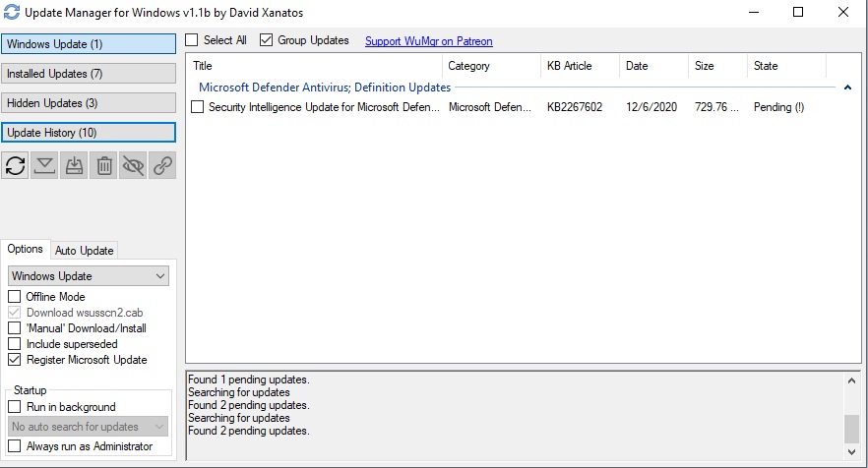Viewport: 868px width, 468px height.
Task: Click the app icon in title bar
Action: pyautogui.click(x=12, y=13)
